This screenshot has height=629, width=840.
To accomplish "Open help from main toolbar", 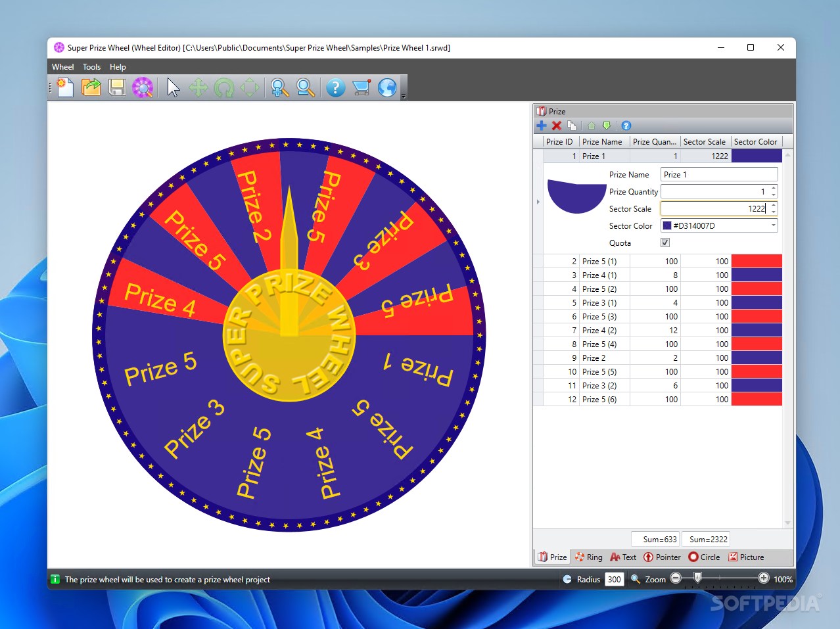I will pyautogui.click(x=335, y=87).
